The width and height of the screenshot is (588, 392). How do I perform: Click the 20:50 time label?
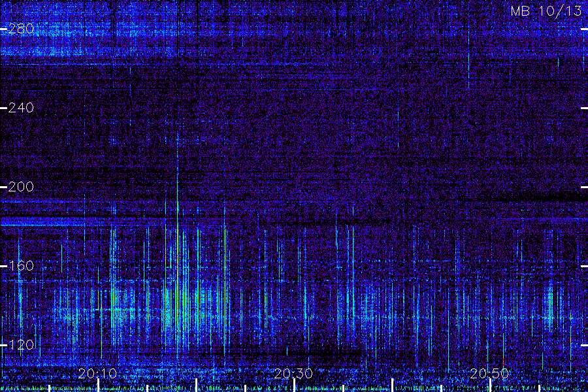pyautogui.click(x=489, y=373)
